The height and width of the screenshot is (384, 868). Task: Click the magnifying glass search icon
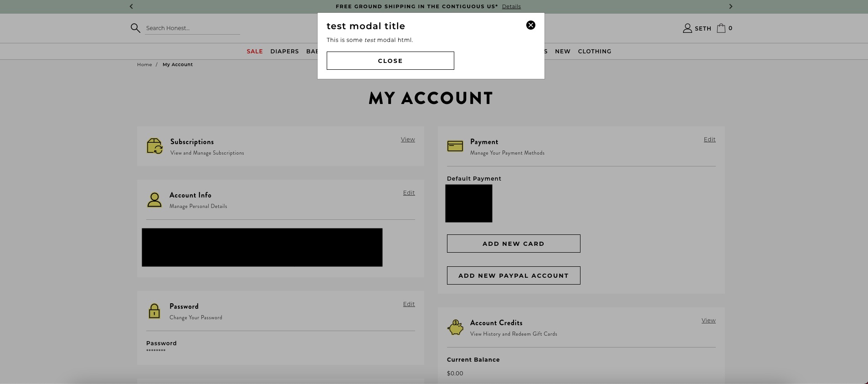click(x=135, y=28)
